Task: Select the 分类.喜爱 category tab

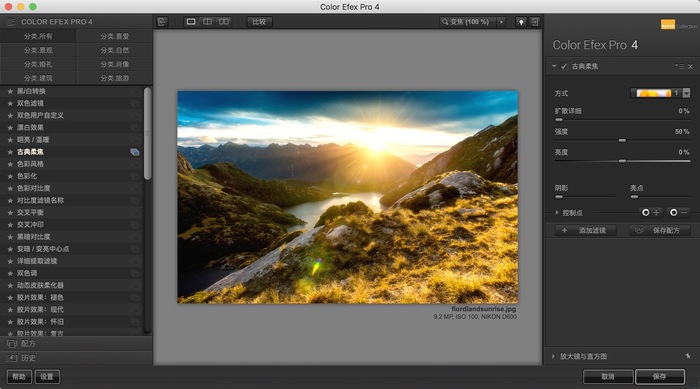Action: [115, 36]
